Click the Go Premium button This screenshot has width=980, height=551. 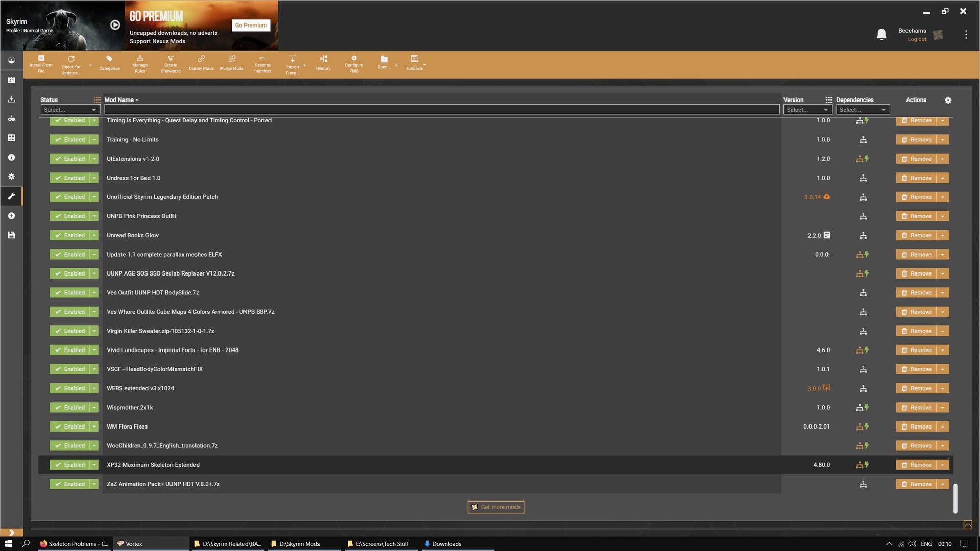(251, 26)
